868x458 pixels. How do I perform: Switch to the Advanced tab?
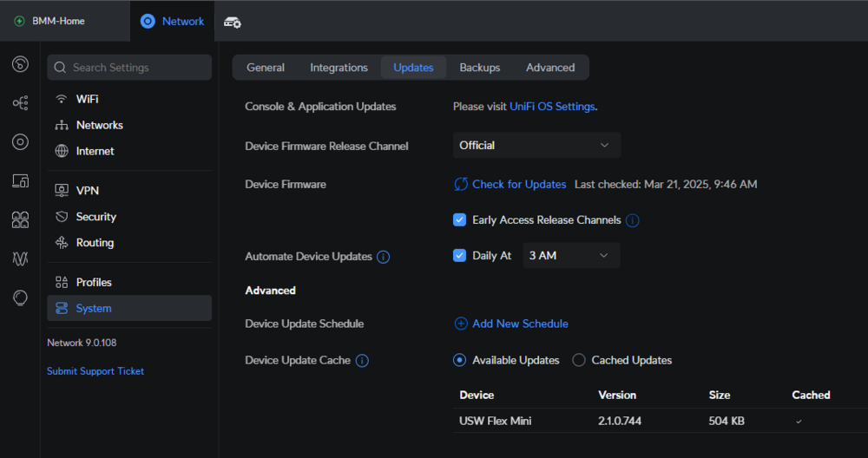[x=550, y=68]
